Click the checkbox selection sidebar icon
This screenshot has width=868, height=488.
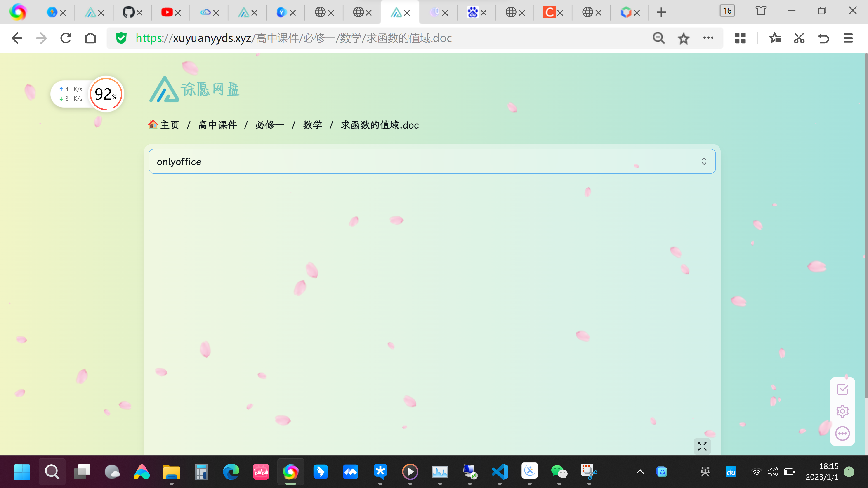[842, 389]
